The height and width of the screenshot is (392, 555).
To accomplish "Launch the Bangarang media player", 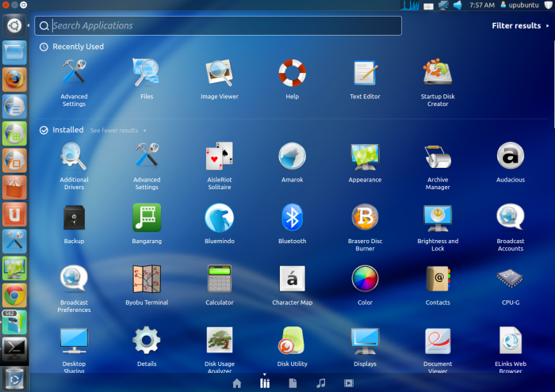I will click(x=147, y=217).
